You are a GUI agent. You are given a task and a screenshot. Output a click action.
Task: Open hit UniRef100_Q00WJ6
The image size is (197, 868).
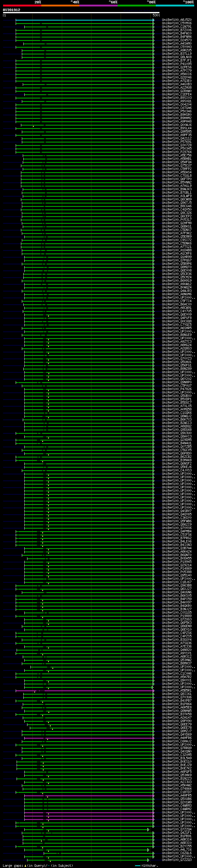177,125
